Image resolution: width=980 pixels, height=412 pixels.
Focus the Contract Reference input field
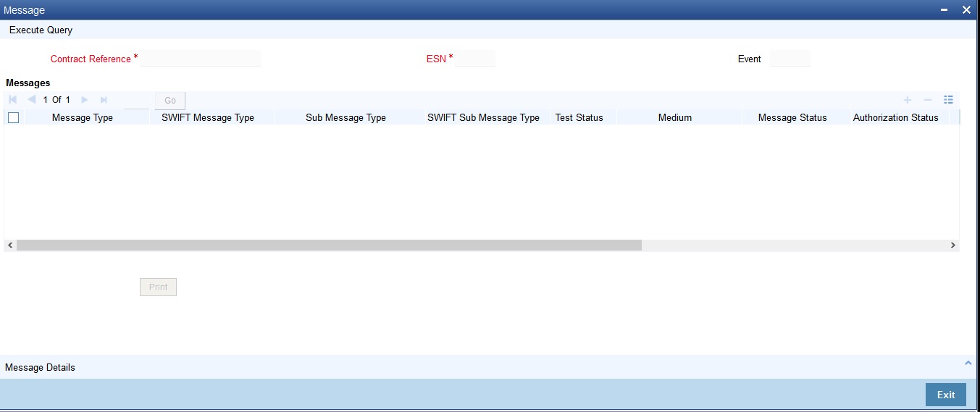(x=201, y=59)
